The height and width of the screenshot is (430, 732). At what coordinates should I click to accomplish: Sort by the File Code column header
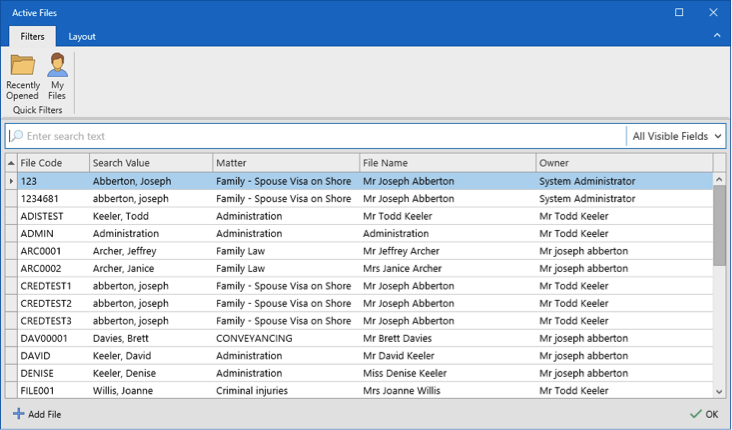(52, 162)
